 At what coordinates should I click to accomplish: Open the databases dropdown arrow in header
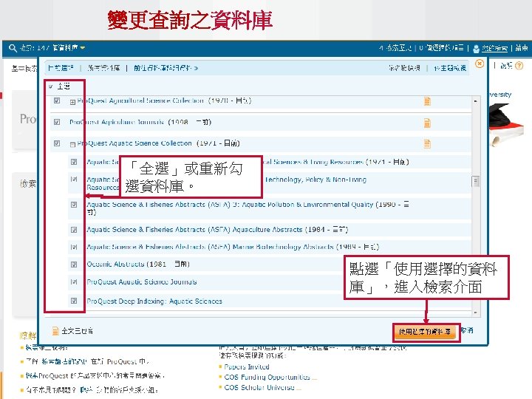83,48
